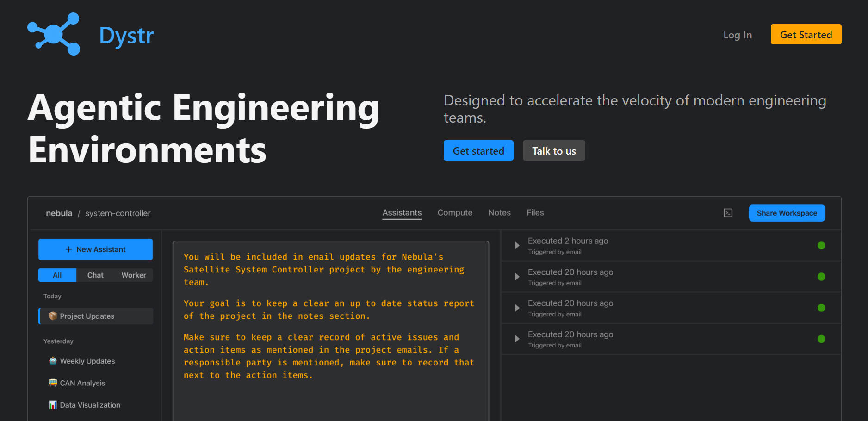Click the Dystr molecule logo icon
The image size is (868, 421).
tap(54, 34)
